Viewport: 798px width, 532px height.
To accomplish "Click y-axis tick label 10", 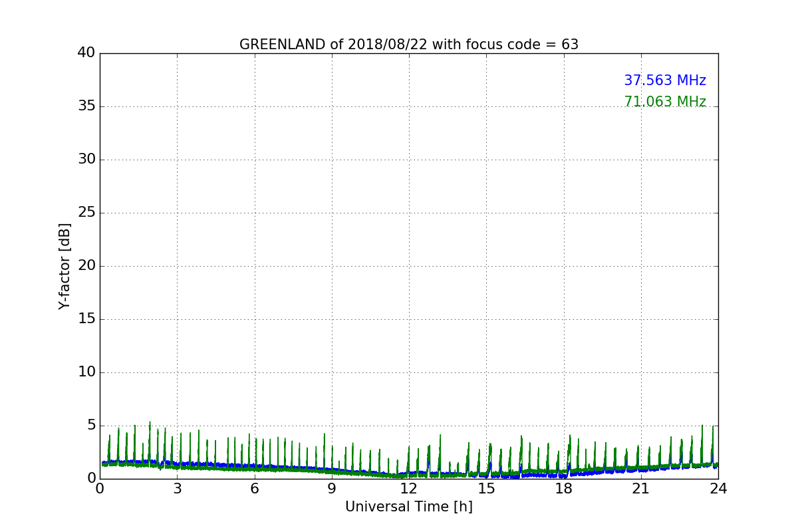I will click(86, 372).
